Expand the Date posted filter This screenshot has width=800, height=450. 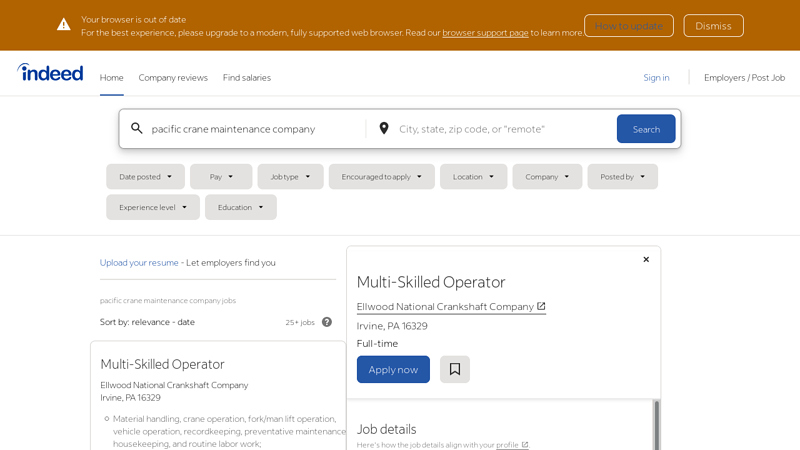point(145,177)
